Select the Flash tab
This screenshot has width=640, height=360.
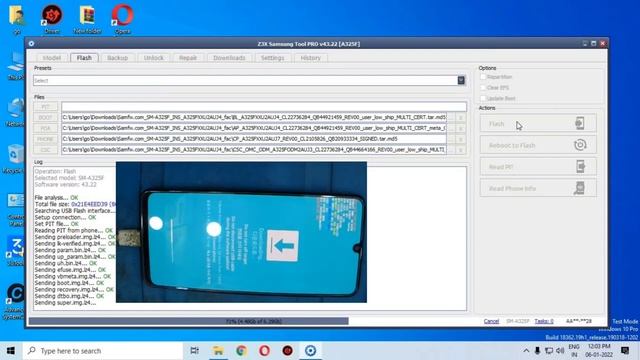pyautogui.click(x=84, y=58)
